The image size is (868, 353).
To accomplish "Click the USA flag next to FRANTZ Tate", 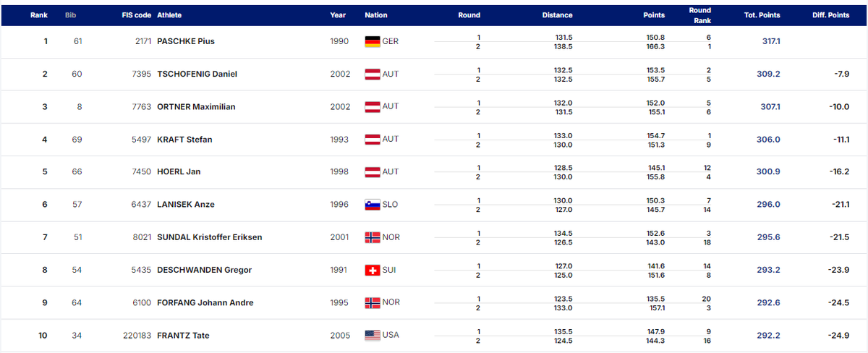I will point(373,336).
